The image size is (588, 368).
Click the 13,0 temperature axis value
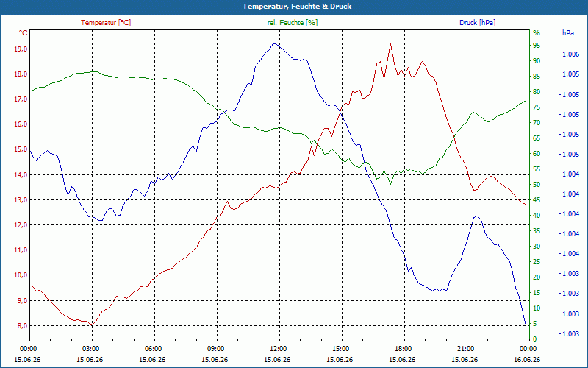click(x=21, y=199)
